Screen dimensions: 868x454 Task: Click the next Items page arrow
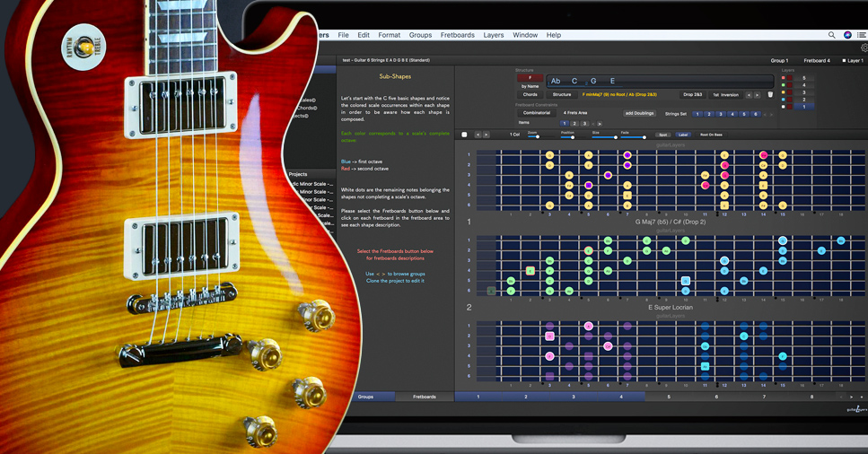tap(599, 124)
